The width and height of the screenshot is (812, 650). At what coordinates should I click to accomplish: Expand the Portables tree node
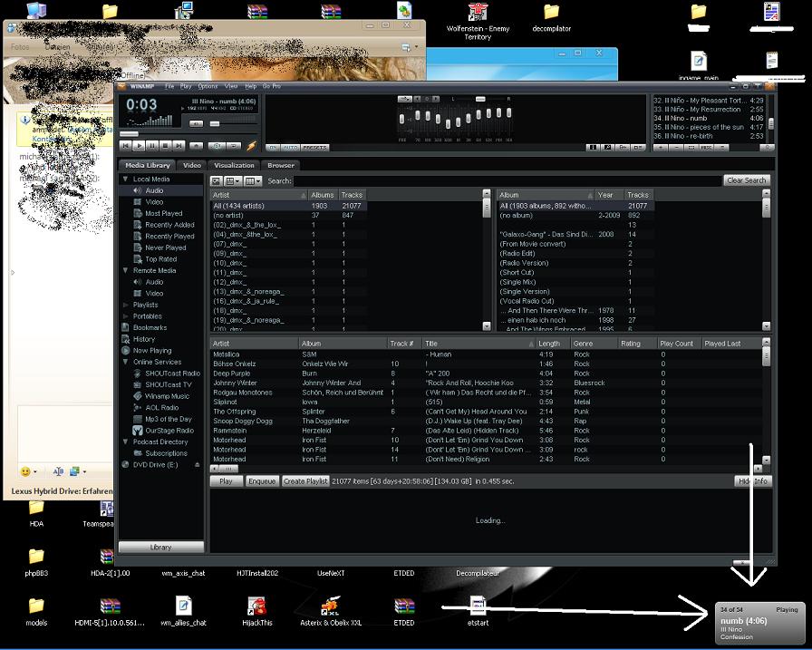[125, 316]
